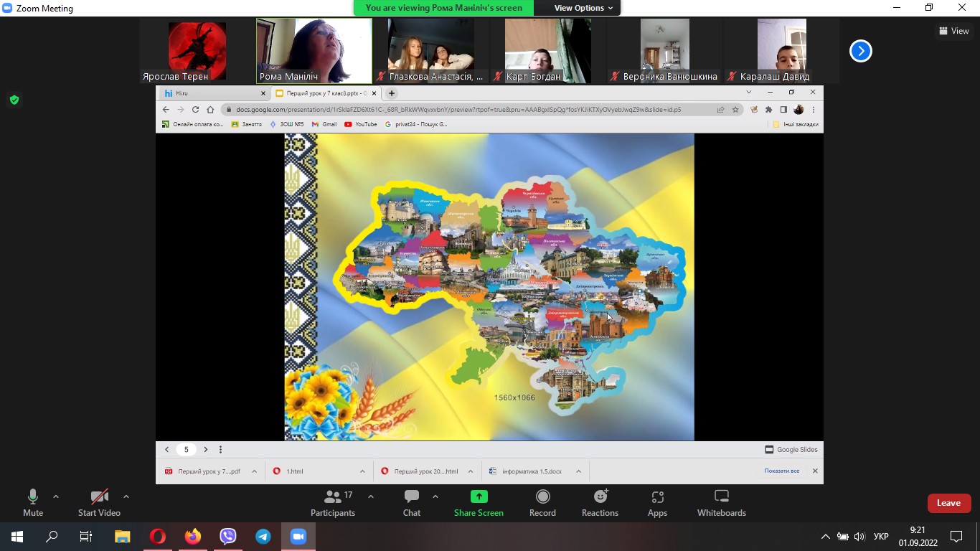Click the green Share Screen icon

pyautogui.click(x=479, y=496)
